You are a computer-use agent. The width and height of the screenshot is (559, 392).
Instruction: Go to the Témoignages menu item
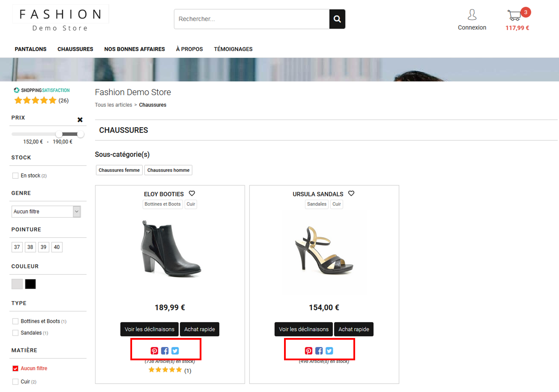pos(233,49)
